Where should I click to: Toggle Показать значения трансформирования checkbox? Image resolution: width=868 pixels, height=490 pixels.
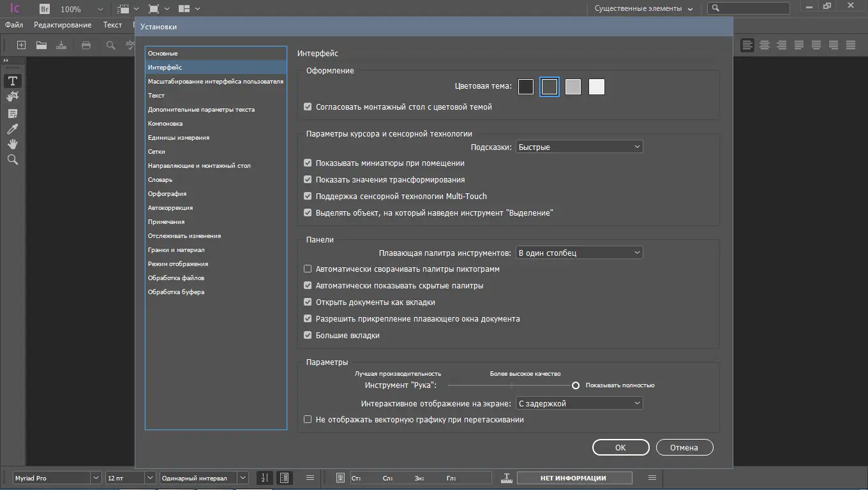(x=308, y=180)
